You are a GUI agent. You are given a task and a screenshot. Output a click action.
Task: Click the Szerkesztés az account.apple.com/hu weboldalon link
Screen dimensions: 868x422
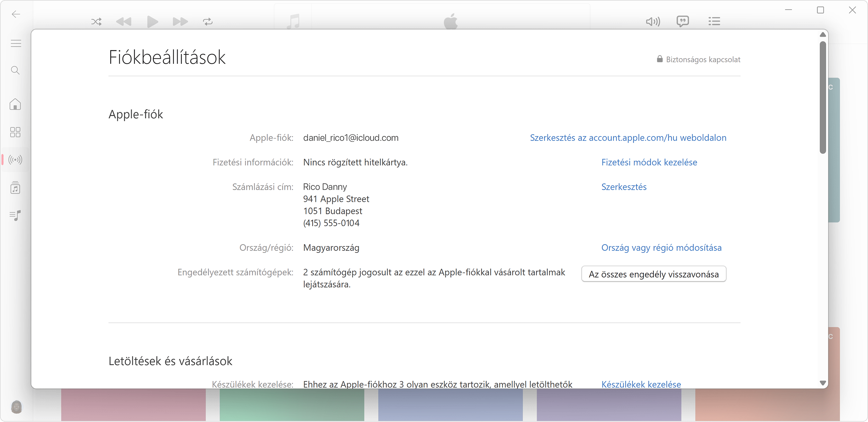(628, 138)
